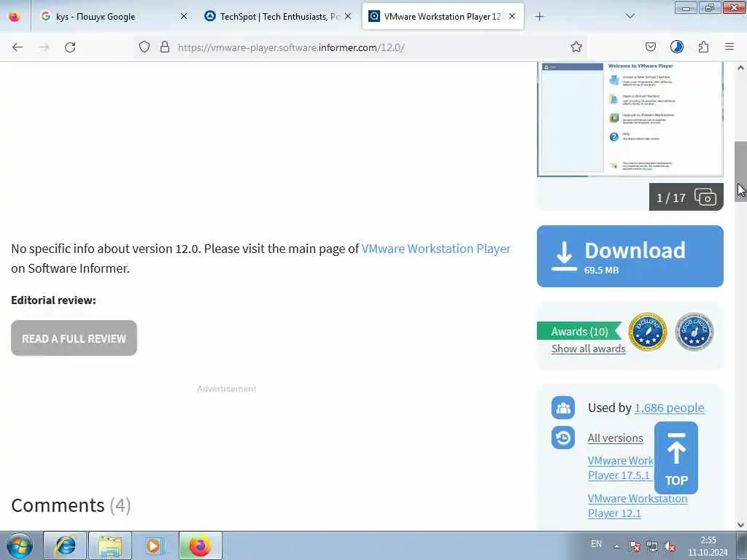Jump to page top with TOP button
The height and width of the screenshot is (560, 747).
pos(676,458)
